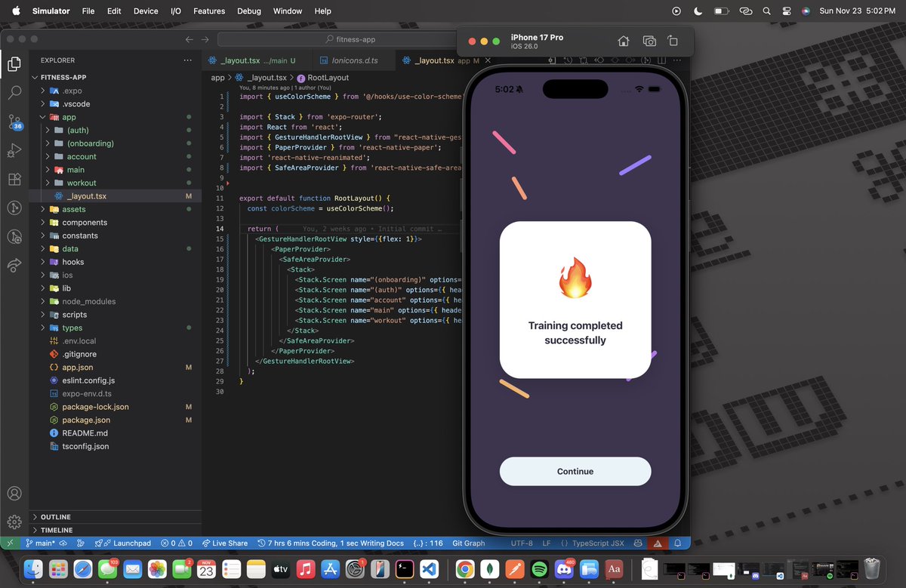Switch to the _layout.tsx .../main tab

[255, 60]
